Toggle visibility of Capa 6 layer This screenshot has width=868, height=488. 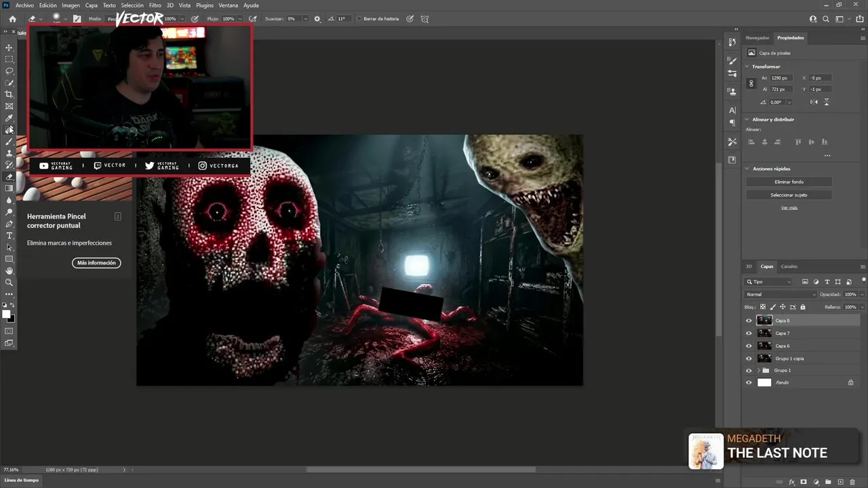point(749,346)
